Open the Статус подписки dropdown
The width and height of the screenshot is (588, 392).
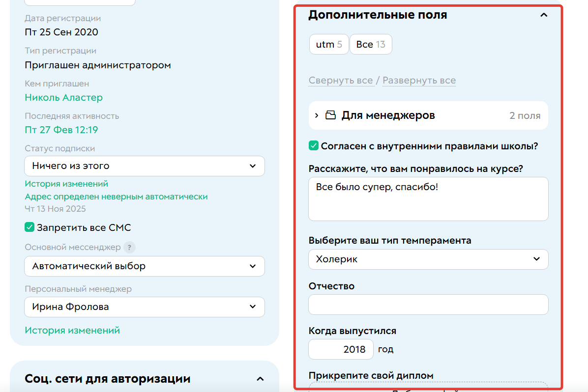tap(145, 166)
